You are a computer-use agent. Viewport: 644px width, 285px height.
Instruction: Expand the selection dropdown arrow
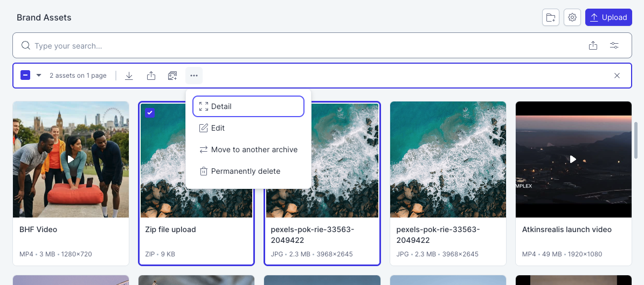[x=39, y=75]
